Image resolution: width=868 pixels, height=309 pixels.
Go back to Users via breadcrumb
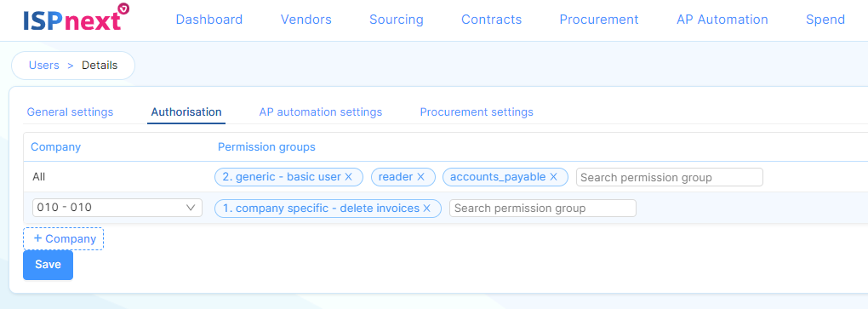point(43,66)
